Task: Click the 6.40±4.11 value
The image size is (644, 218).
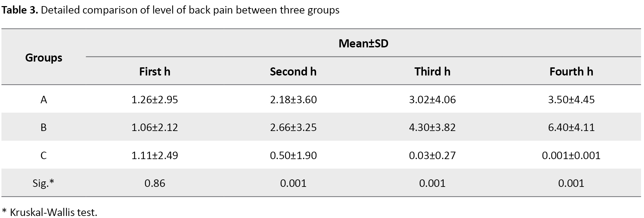Action: (x=571, y=127)
